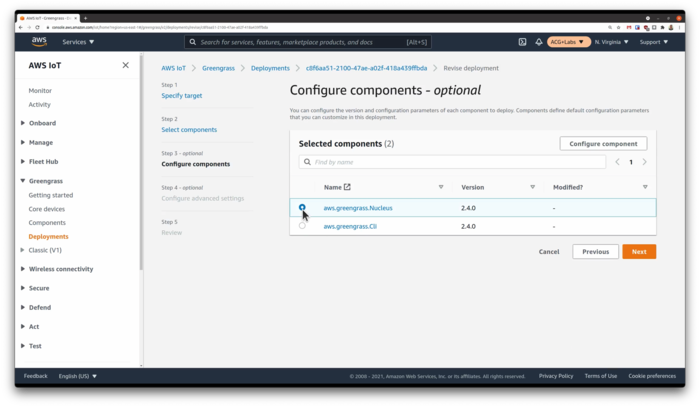700x407 pixels.
Task: Expand the Wireless connectivity section
Action: coord(23,269)
